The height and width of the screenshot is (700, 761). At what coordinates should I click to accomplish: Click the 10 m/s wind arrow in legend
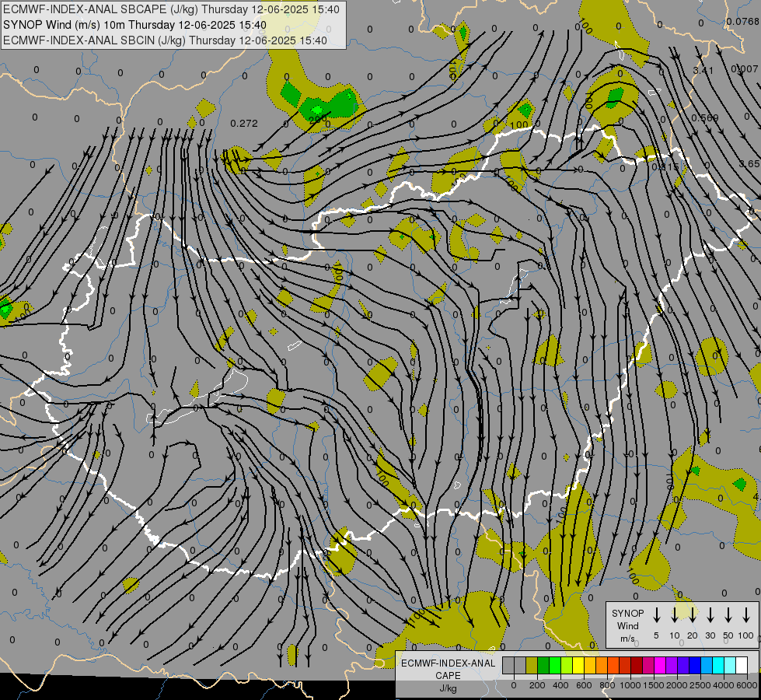(x=674, y=615)
